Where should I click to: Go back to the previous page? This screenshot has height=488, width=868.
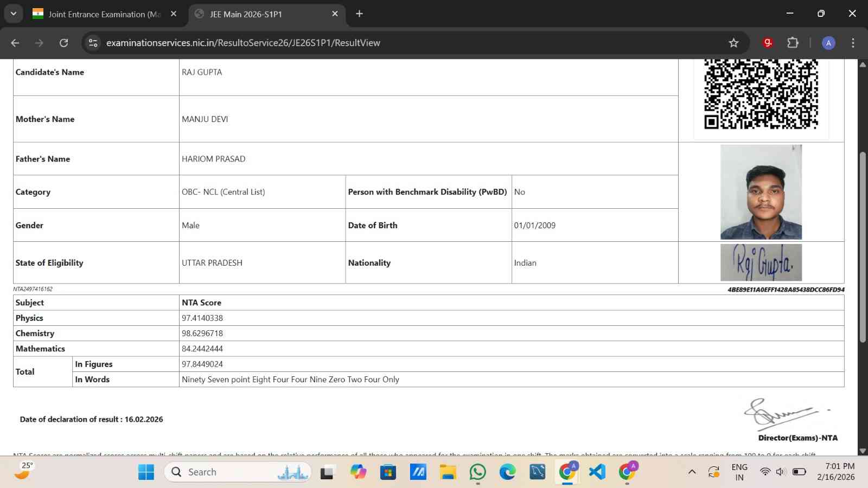click(x=15, y=43)
